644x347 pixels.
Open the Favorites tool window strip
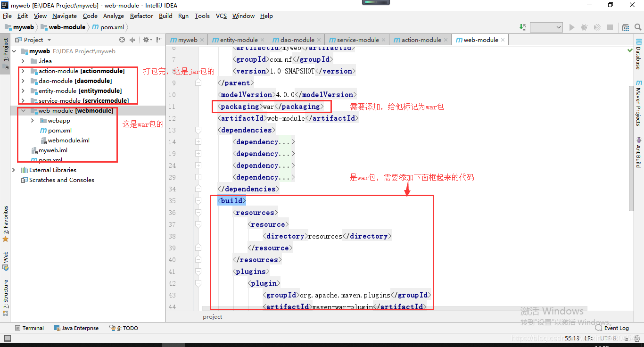click(5, 224)
